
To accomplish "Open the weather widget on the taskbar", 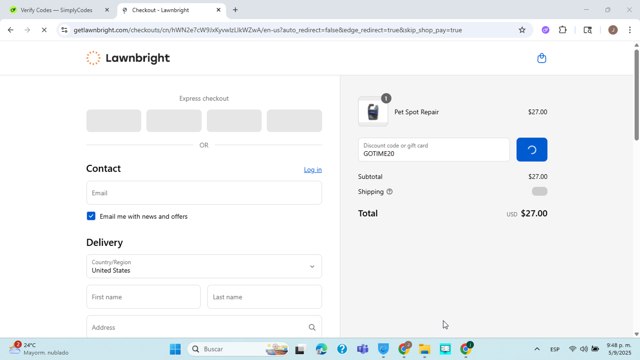I will pos(39,349).
